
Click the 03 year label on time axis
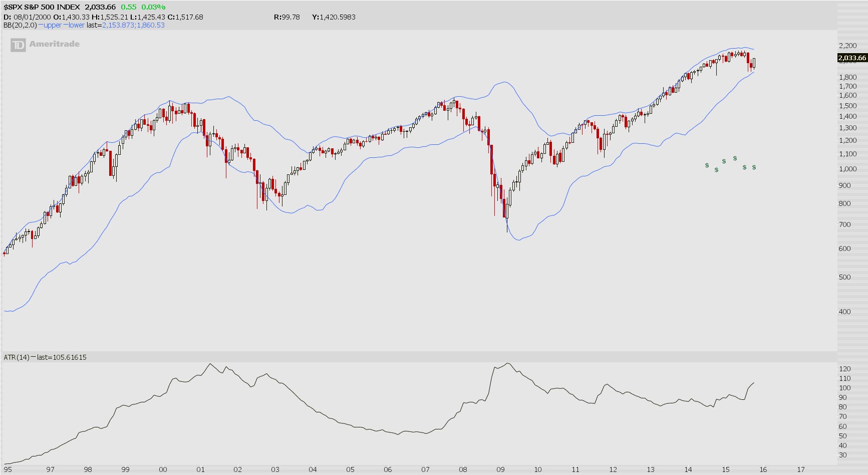click(275, 469)
